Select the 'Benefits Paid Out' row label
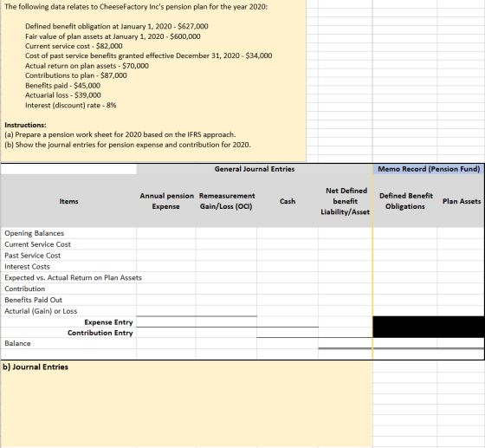Screen dimensions: 485x448 [x=33, y=300]
